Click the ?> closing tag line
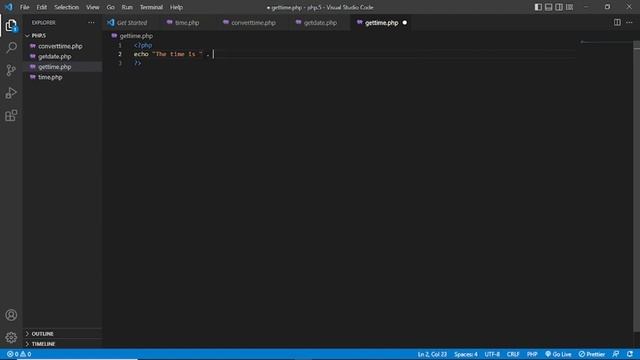Screen dimensions: 640x360 (x=138, y=63)
